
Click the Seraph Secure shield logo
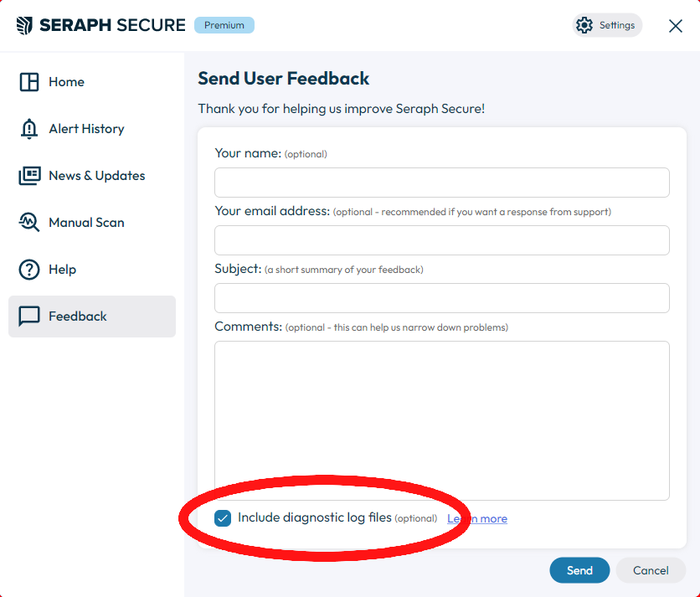(x=25, y=25)
